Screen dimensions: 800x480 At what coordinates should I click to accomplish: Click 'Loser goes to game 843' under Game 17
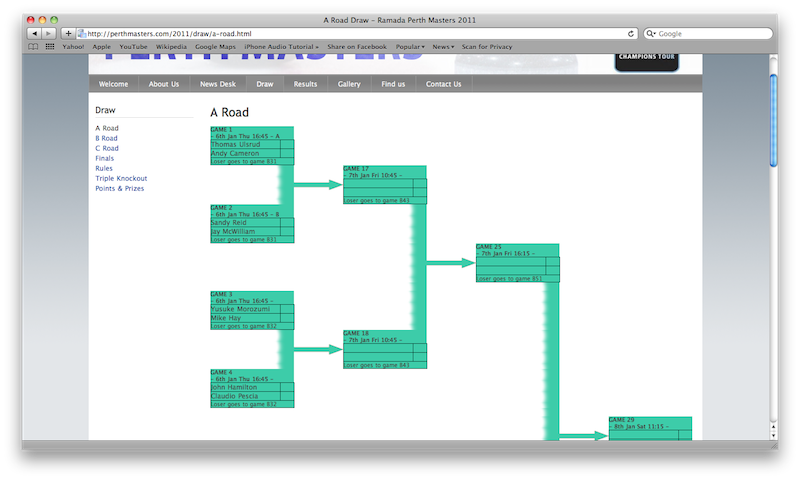click(377, 200)
